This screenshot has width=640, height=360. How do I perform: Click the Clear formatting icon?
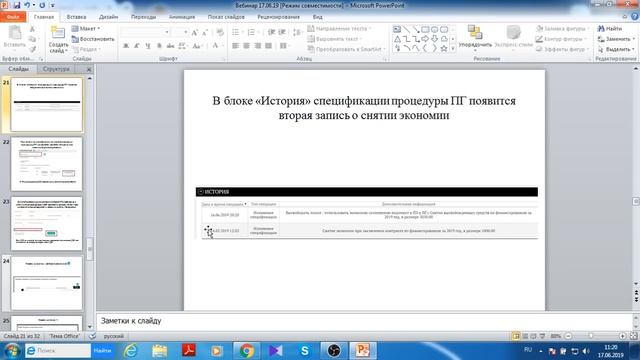tap(220, 32)
